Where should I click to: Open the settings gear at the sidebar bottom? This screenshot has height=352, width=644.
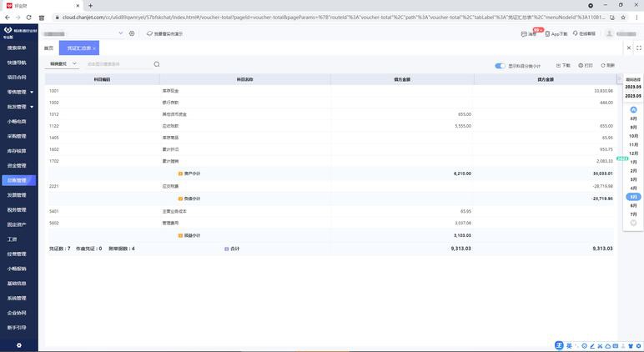19,345
